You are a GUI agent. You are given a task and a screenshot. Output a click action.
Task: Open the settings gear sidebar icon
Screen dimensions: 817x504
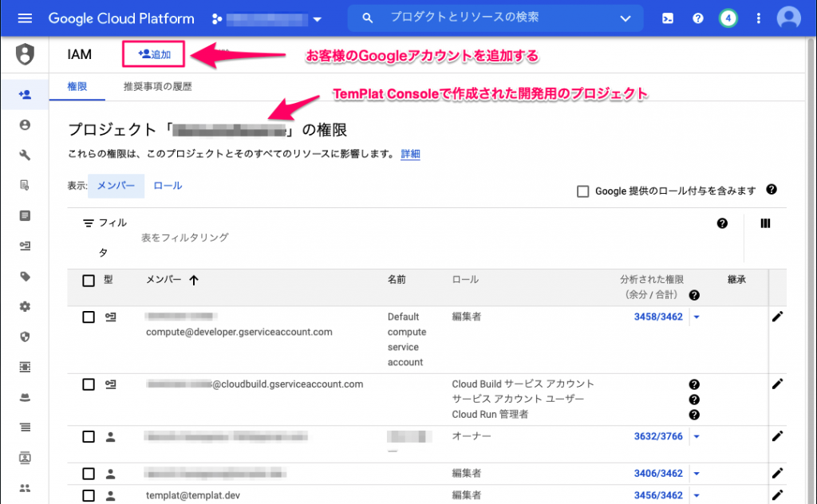(25, 306)
